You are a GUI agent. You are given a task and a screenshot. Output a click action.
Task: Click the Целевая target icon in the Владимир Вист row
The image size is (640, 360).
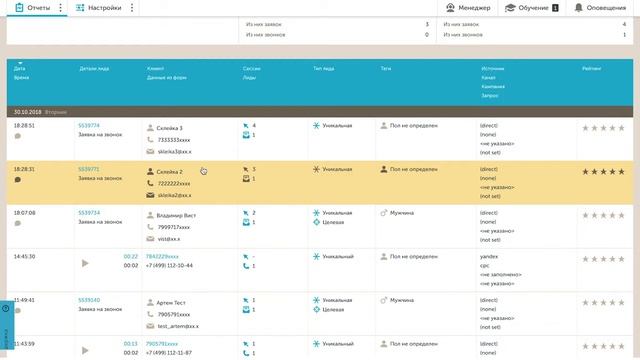[x=316, y=222]
